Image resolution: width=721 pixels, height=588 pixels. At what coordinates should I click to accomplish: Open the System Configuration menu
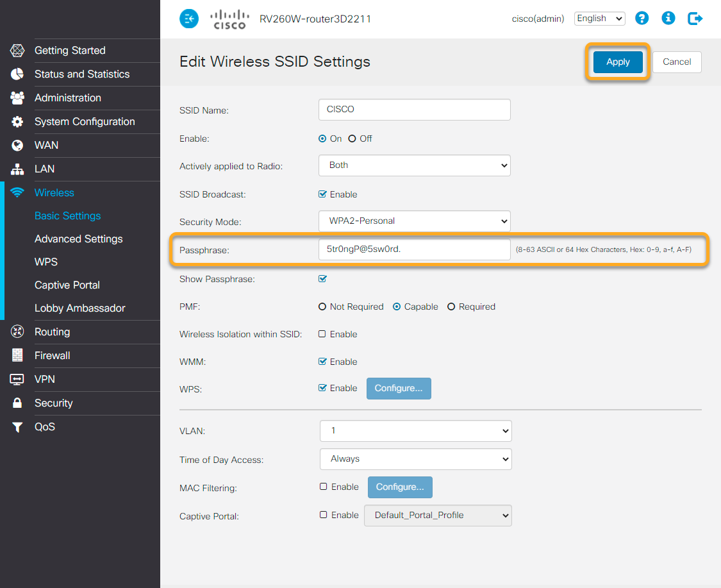(x=85, y=121)
